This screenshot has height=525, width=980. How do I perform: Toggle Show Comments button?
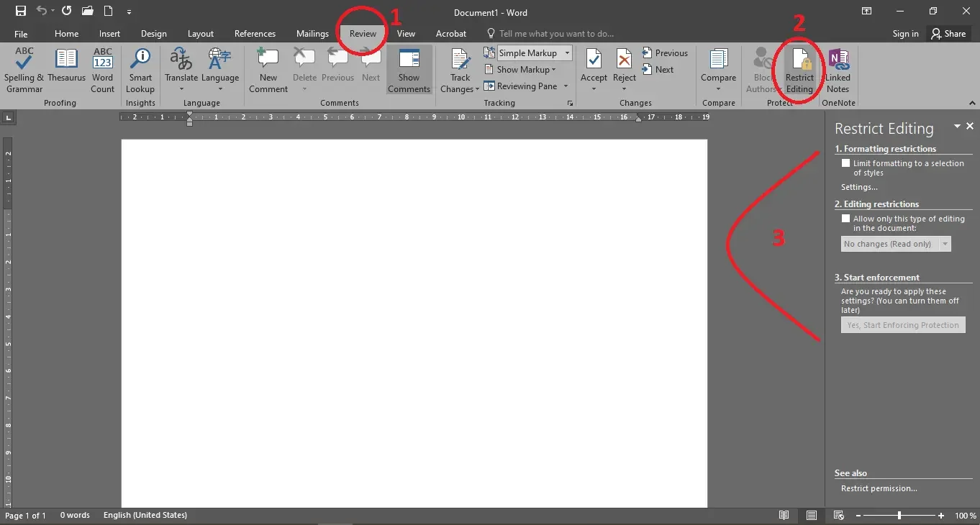[x=409, y=70]
